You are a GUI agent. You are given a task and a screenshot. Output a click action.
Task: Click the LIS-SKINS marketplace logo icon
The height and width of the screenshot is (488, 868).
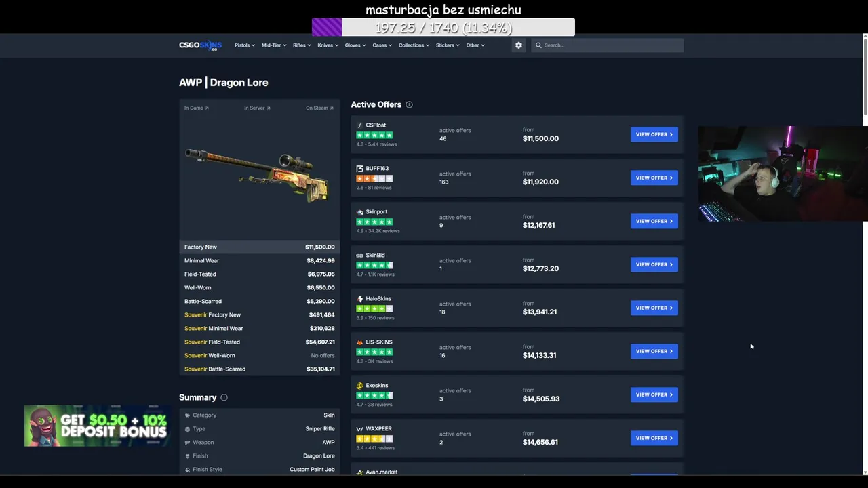click(360, 342)
